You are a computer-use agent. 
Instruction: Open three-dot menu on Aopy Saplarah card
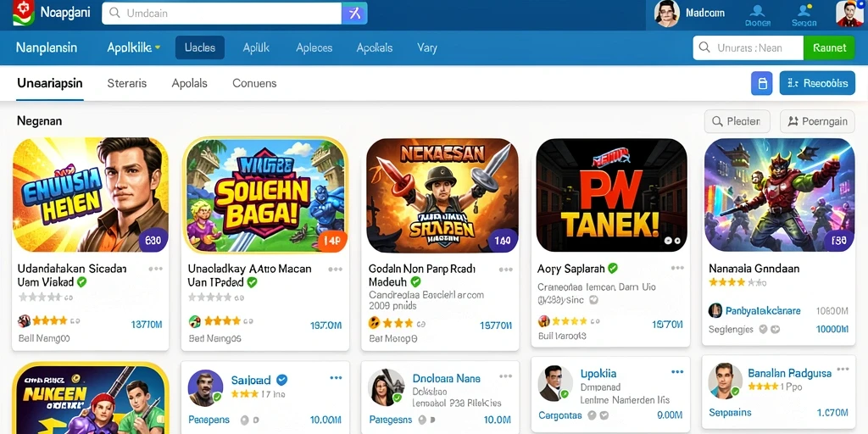click(x=677, y=268)
